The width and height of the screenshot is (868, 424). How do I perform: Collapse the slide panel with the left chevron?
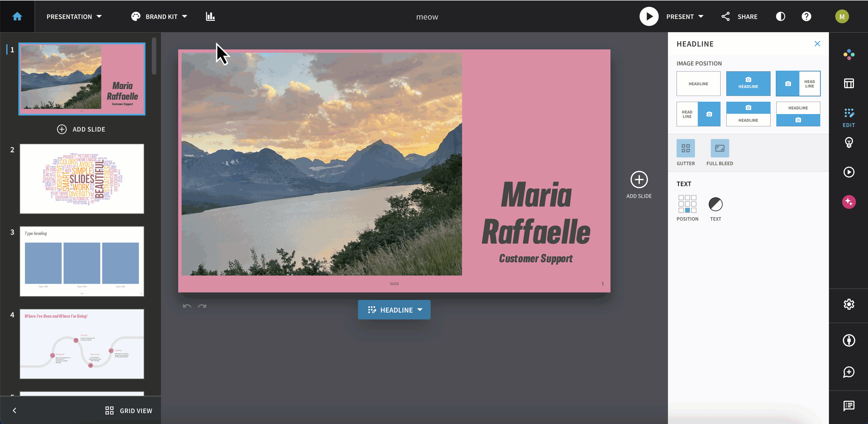point(14,410)
